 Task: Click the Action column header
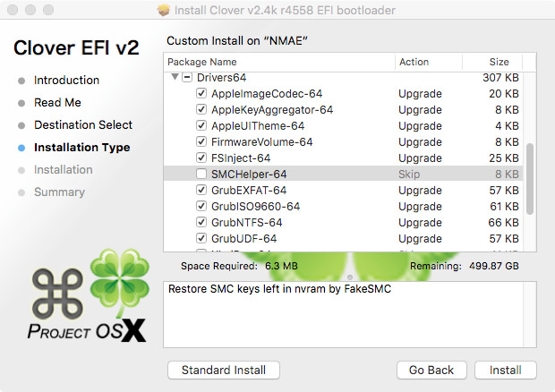429,62
